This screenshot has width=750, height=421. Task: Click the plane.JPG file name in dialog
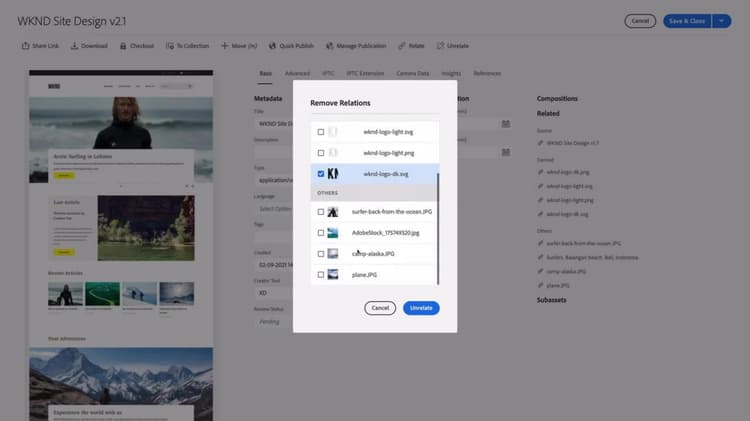[364, 275]
